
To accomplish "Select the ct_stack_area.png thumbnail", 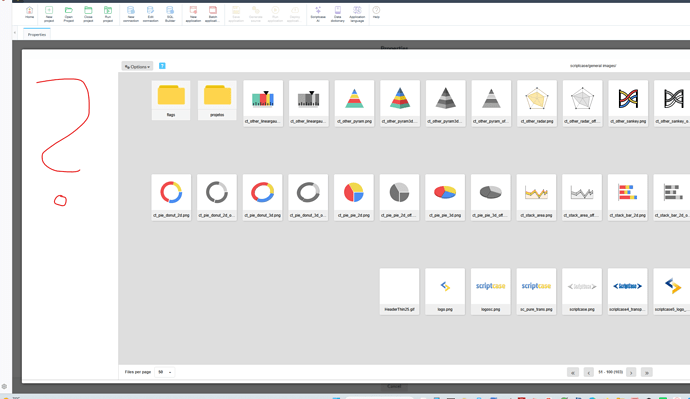I will [536, 198].
